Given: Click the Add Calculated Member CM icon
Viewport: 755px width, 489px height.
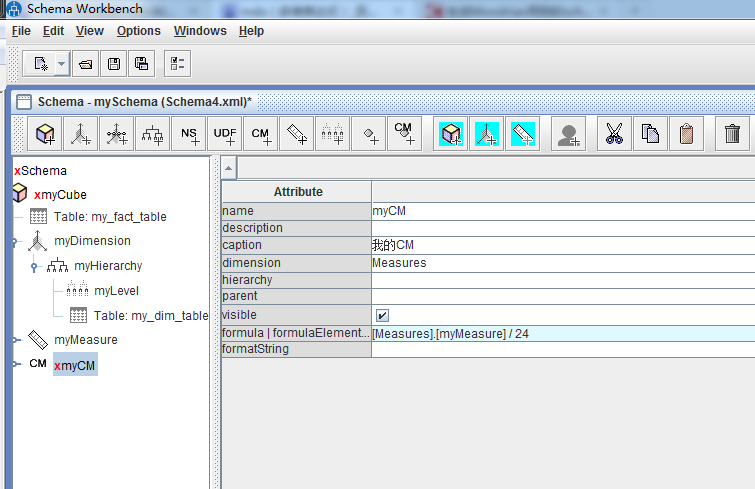Looking at the screenshot, I should [x=260, y=134].
